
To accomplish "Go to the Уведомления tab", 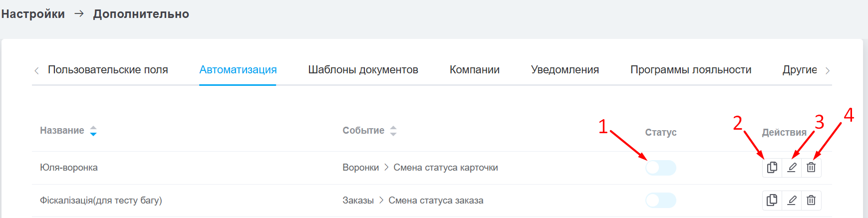I will pos(565,70).
